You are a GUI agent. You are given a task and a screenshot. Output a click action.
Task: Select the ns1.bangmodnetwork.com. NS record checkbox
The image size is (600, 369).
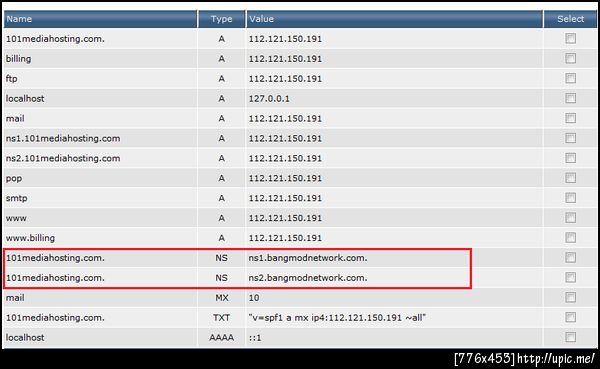coord(571,257)
